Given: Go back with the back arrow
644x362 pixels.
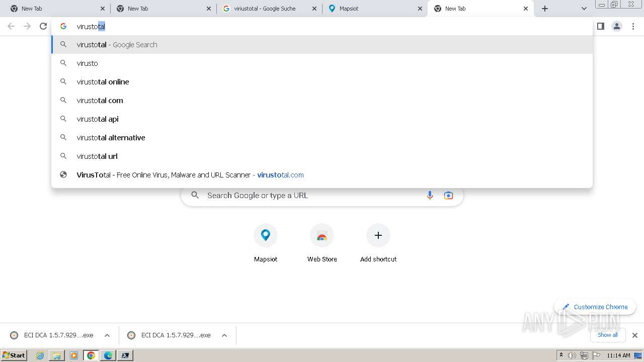Looking at the screenshot, I should (x=11, y=26).
